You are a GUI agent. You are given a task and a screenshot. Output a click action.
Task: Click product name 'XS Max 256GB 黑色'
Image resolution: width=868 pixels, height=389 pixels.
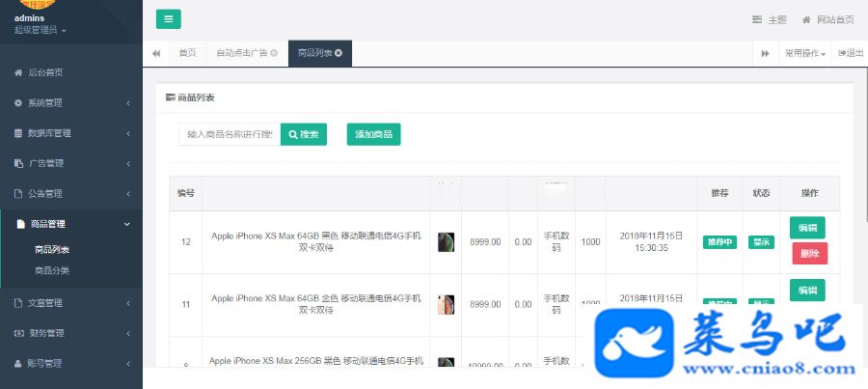coord(316,361)
